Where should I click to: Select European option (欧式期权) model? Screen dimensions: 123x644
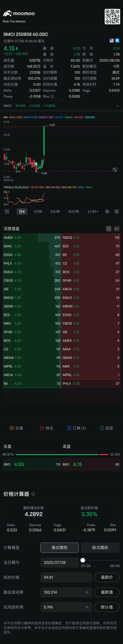(100, 547)
